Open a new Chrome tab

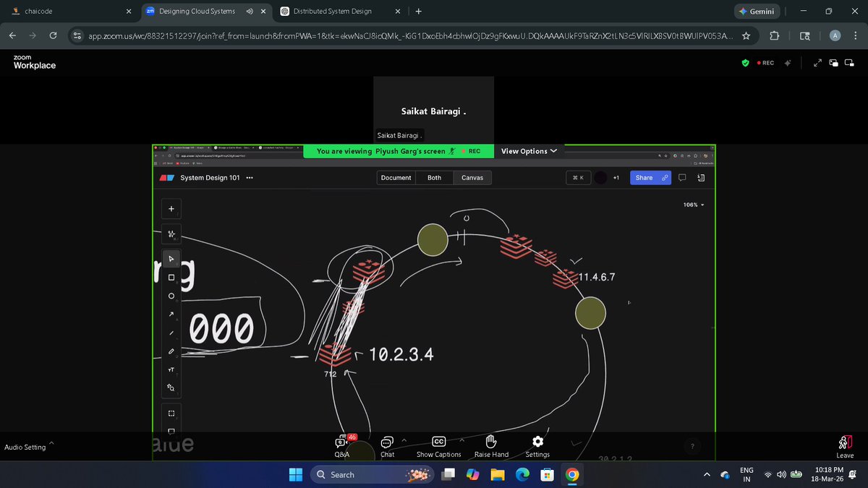coord(418,11)
